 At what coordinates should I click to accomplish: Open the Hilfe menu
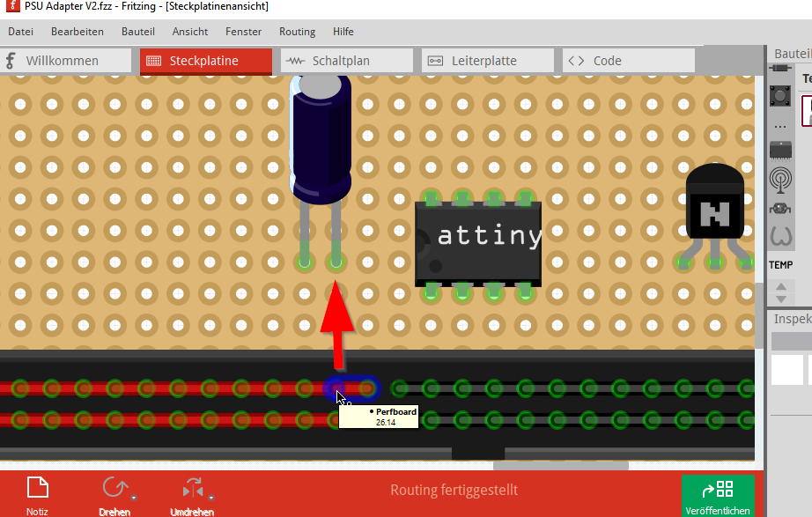point(343,32)
